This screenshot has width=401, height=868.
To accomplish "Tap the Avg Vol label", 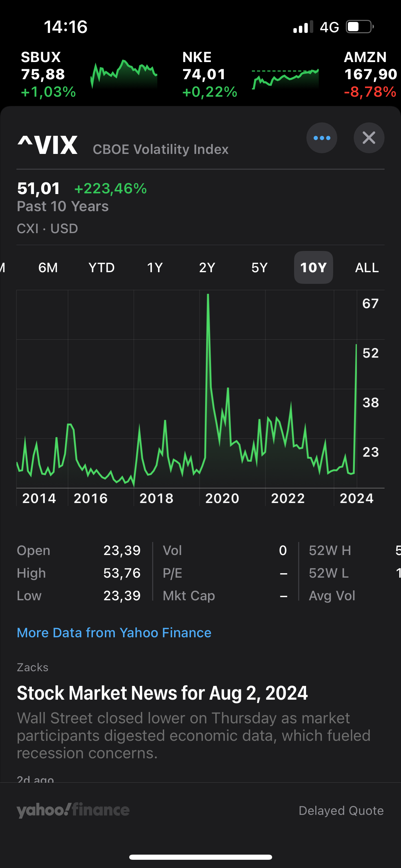I will coord(332,596).
